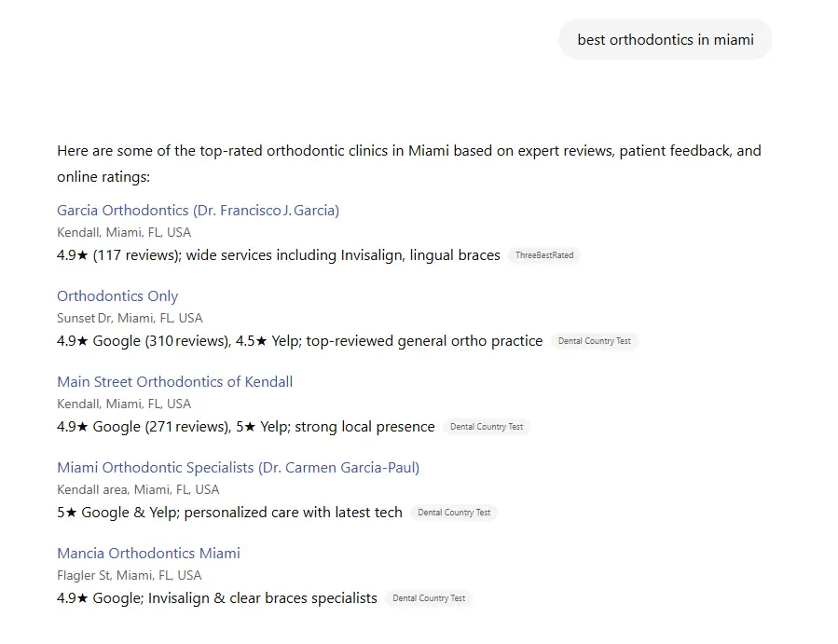Viewport: 838px width, 644px height.
Task: Click the Kendall, Miami address under Main Street Orthodontics
Action: (x=124, y=404)
